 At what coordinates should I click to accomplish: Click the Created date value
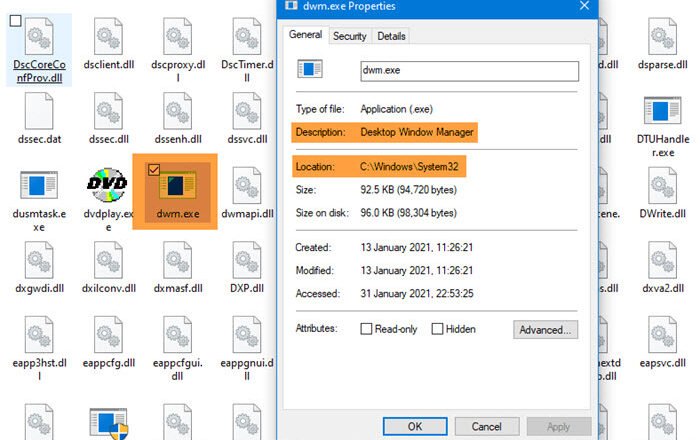pyautogui.click(x=417, y=247)
